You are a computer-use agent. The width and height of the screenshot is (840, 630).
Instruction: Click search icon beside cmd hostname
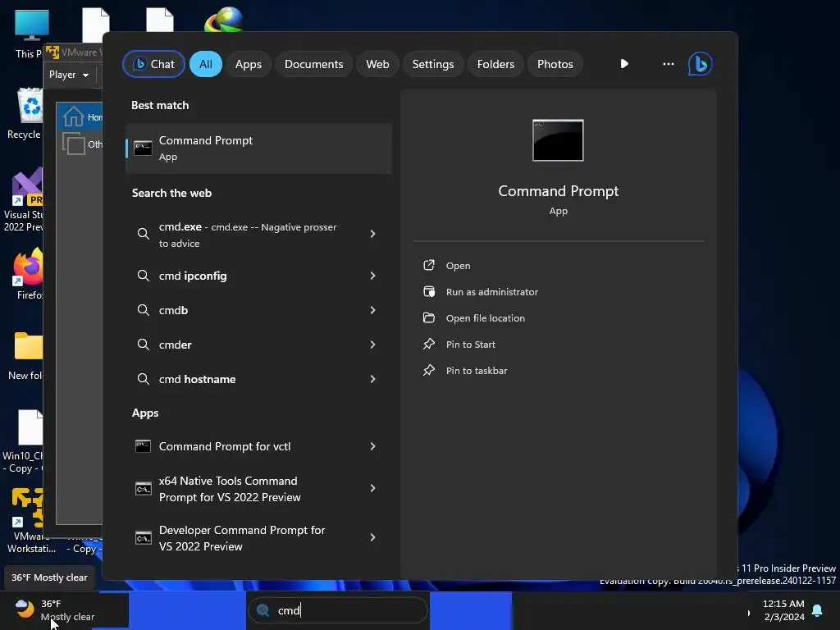143,379
